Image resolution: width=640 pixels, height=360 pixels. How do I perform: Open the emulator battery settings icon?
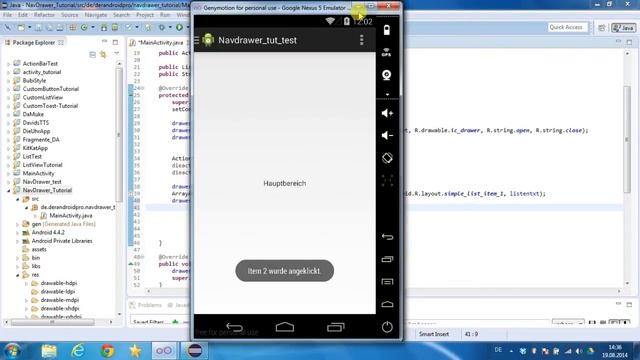(x=387, y=30)
